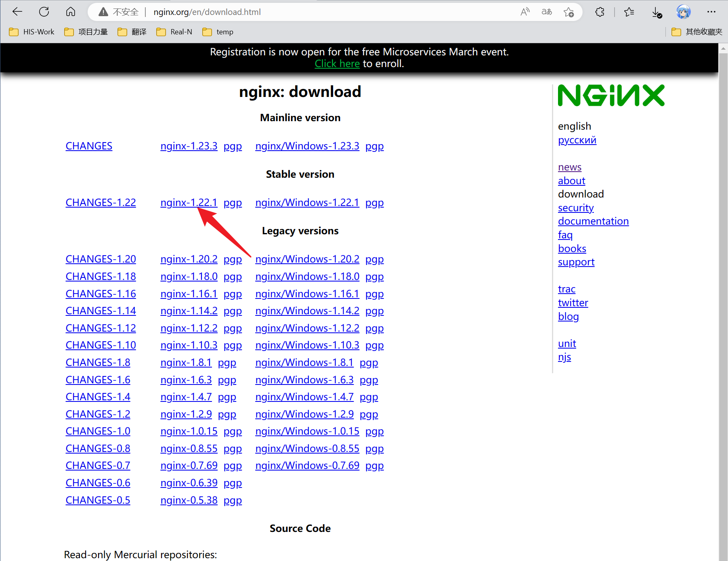Open the books page

coord(572,249)
